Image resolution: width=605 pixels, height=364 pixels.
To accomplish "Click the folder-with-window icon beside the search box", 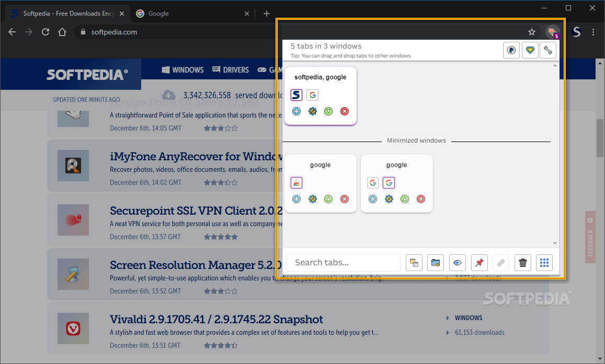I will [x=414, y=263].
